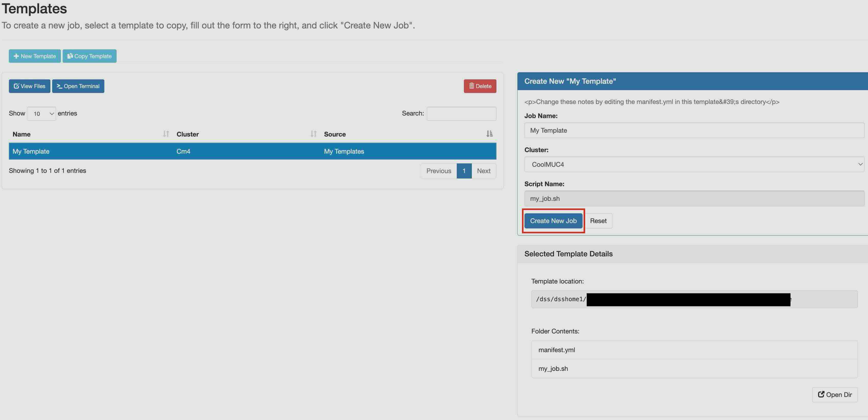The height and width of the screenshot is (420, 868).
Task: Click the Open Dir external-link icon
Action: coord(821,394)
